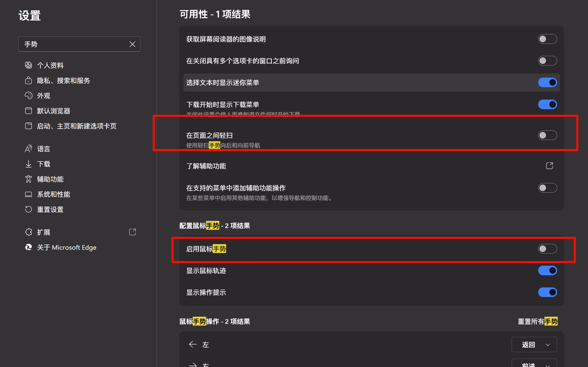
Task: Click external link icon for 了解辅助功能
Action: [549, 166]
